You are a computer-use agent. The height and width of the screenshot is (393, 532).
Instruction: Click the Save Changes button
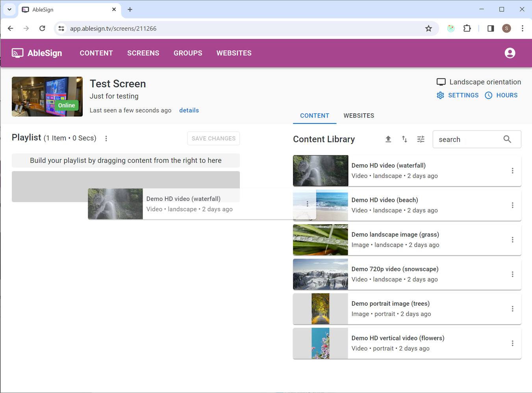[213, 138]
